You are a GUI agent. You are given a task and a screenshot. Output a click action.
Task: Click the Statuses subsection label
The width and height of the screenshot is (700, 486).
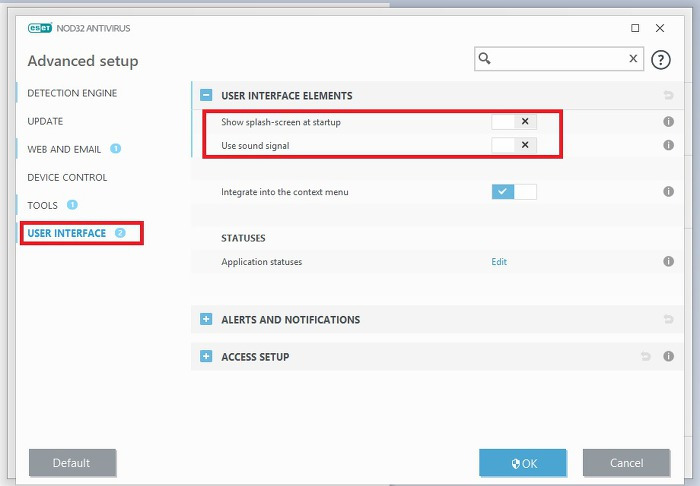tap(243, 238)
